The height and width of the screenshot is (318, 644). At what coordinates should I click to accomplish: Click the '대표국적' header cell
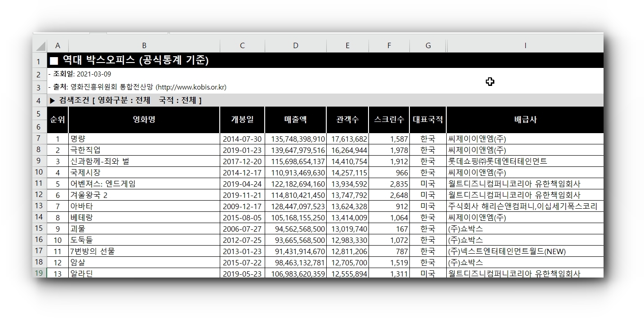click(428, 120)
